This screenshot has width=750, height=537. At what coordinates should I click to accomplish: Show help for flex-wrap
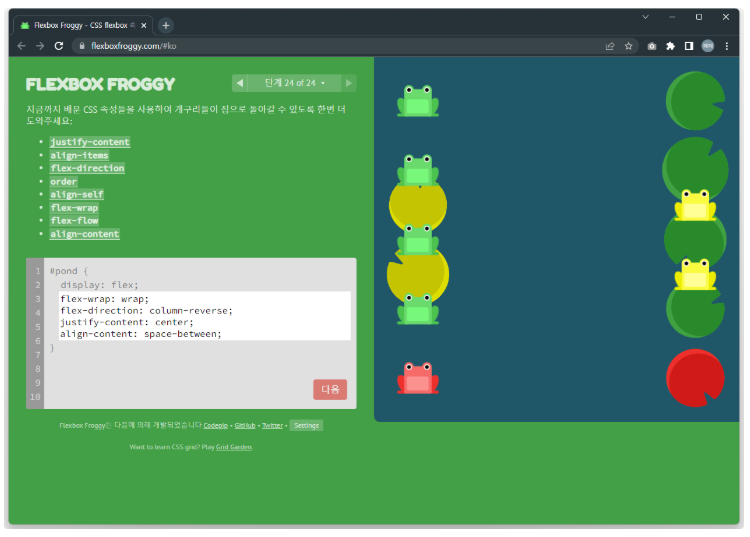[x=74, y=208]
